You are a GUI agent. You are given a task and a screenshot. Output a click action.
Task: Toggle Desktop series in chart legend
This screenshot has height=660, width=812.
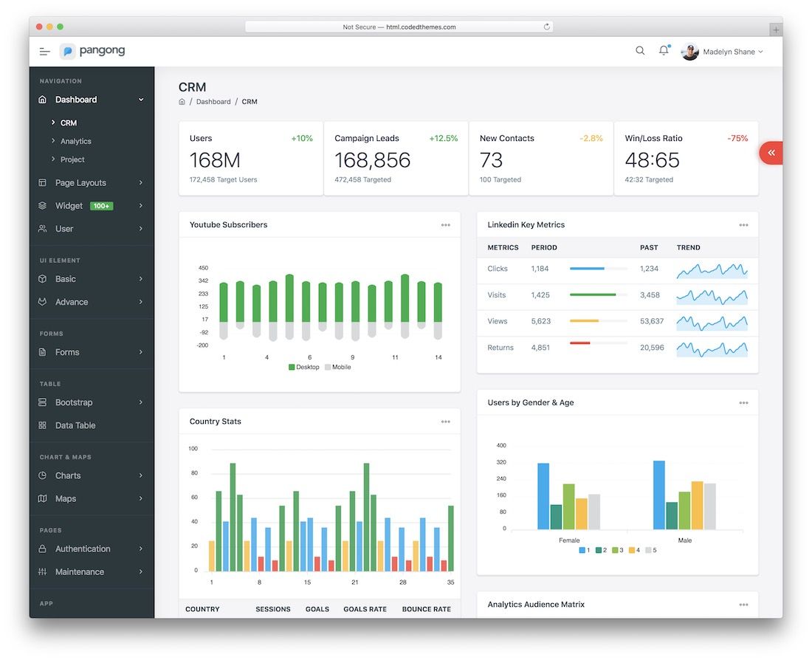304,367
